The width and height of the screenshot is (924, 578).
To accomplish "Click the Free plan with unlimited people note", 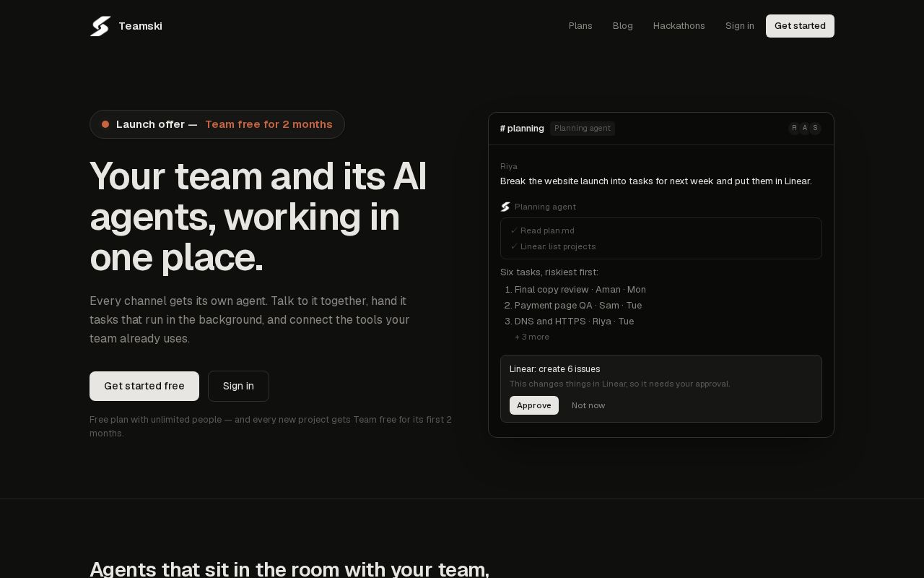I will pyautogui.click(x=271, y=426).
